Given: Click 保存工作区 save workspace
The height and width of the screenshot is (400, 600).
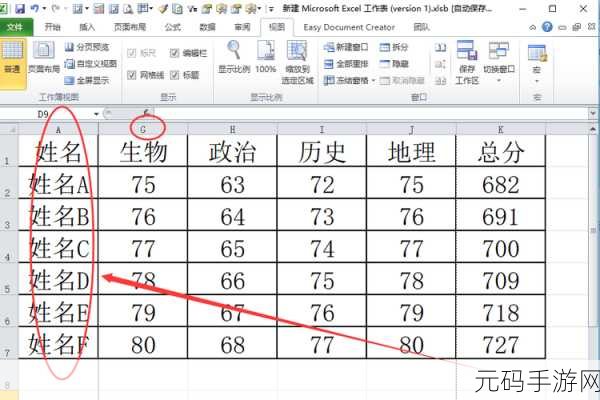Looking at the screenshot, I should (x=467, y=62).
